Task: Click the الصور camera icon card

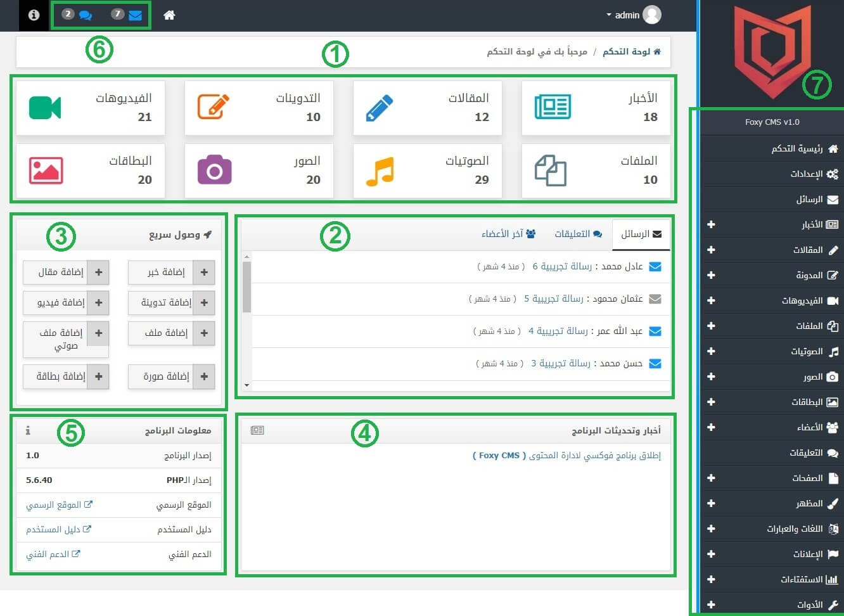Action: click(x=215, y=170)
